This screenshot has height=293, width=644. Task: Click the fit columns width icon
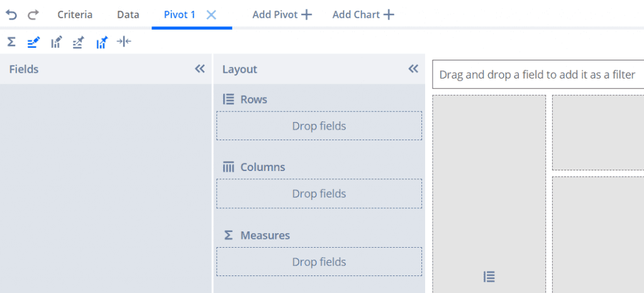click(124, 42)
